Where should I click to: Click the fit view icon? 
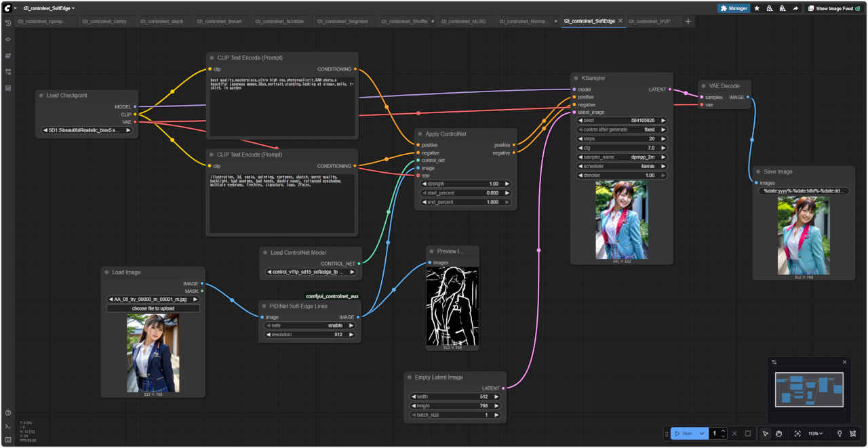point(797,434)
